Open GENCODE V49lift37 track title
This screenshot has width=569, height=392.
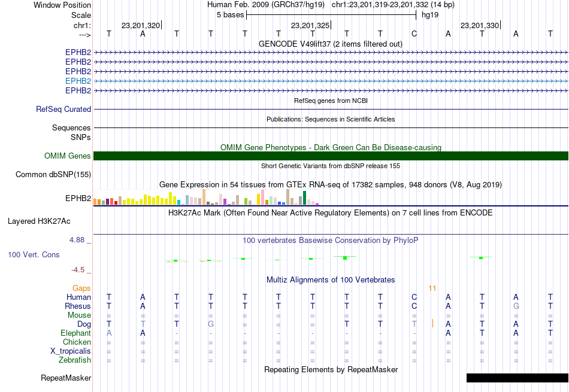[x=330, y=44]
